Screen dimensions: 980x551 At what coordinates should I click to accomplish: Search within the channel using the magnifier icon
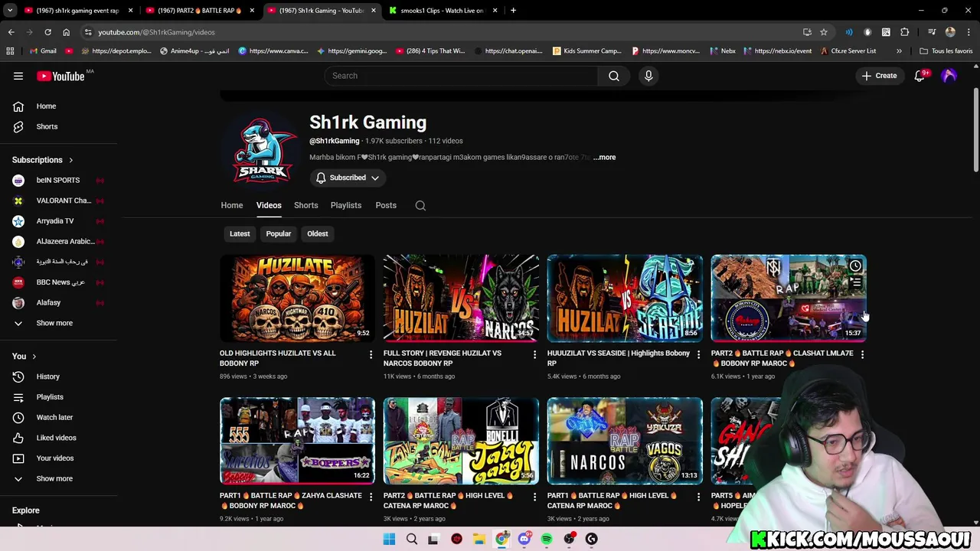(420, 205)
